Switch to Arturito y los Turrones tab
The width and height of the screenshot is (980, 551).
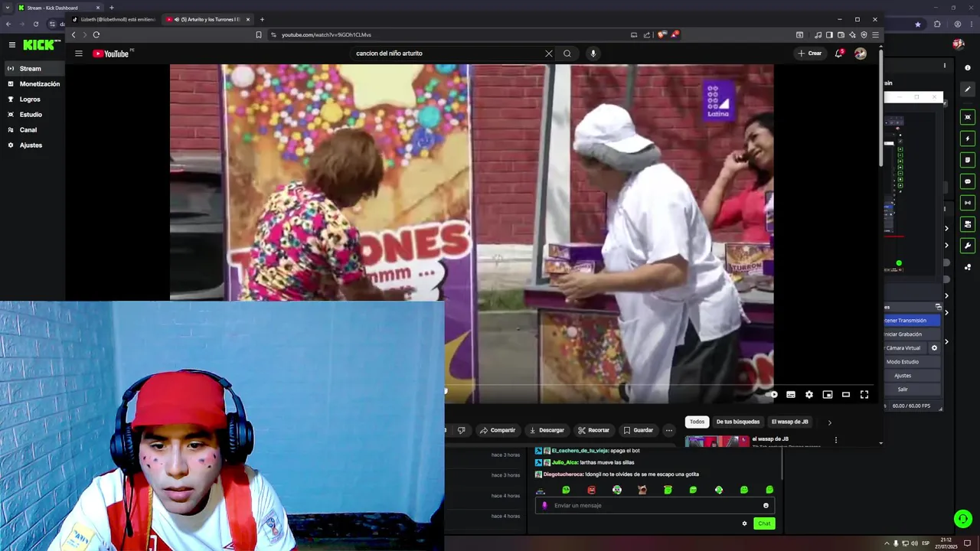(208, 19)
